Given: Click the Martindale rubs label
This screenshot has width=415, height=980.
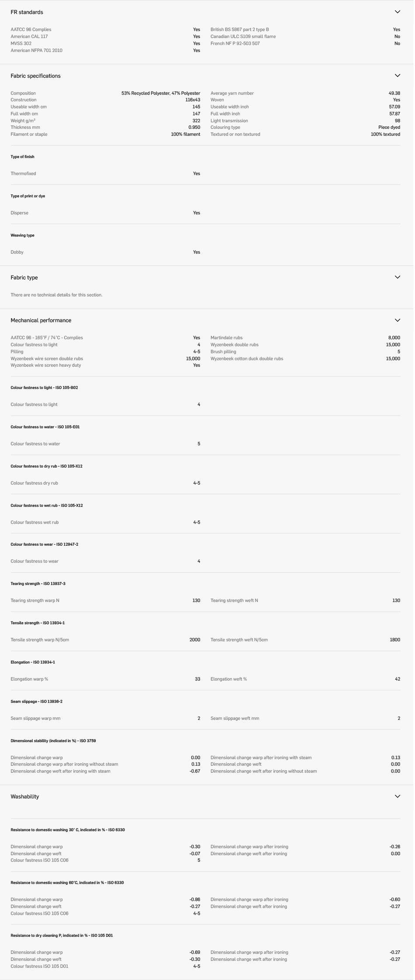Looking at the screenshot, I should tap(226, 337).
